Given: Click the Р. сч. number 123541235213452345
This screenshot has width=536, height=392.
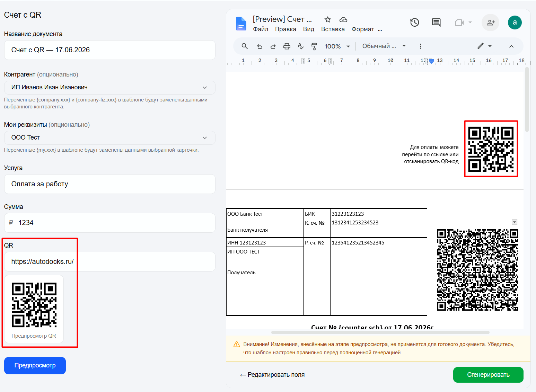Looking at the screenshot, I should (x=358, y=242).
